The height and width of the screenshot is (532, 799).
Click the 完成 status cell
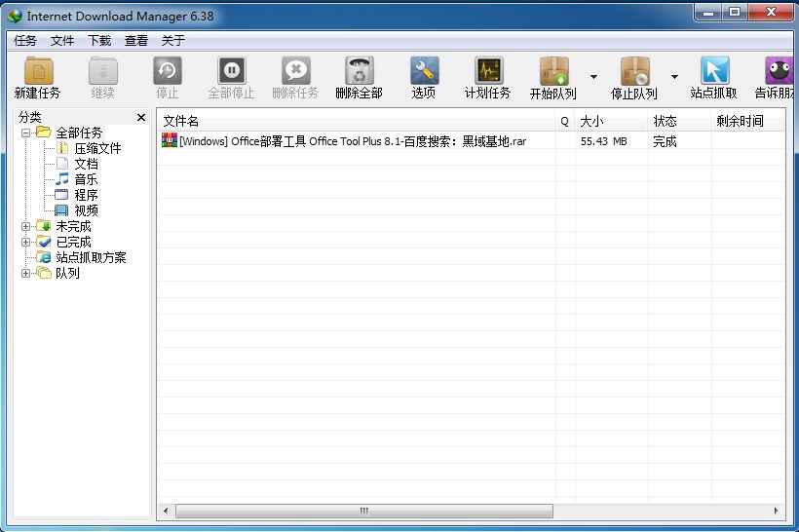pyautogui.click(x=665, y=141)
